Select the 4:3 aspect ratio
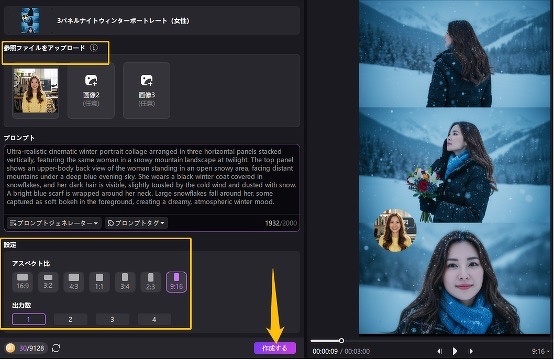Image resolution: width=554 pixels, height=360 pixels. [73, 282]
